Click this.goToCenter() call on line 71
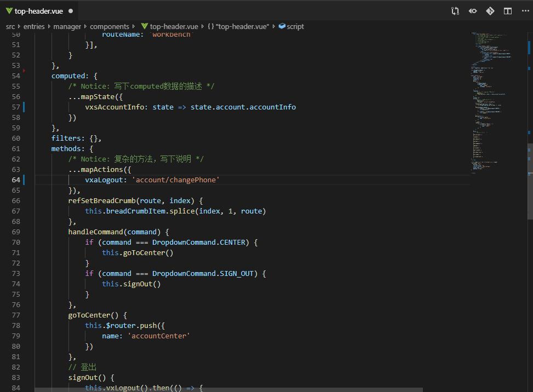 pos(137,252)
